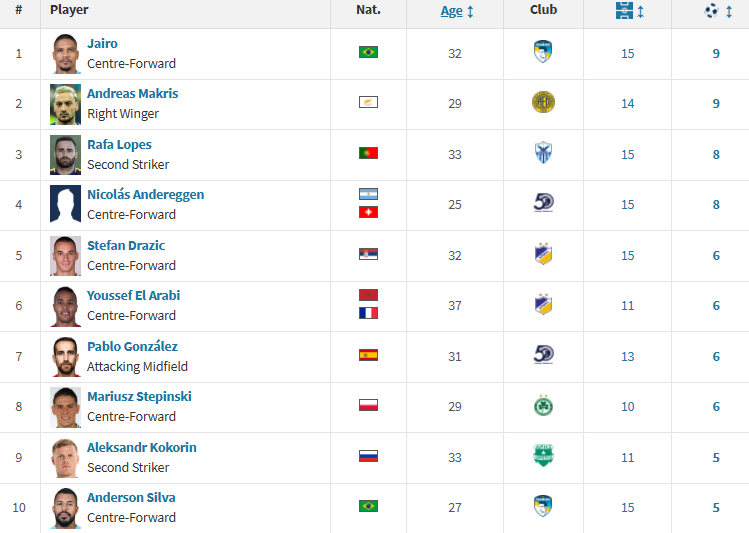Image resolution: width=749 pixels, height=533 pixels.
Task: Click Andreas Makris's club crest
Action: click(543, 102)
